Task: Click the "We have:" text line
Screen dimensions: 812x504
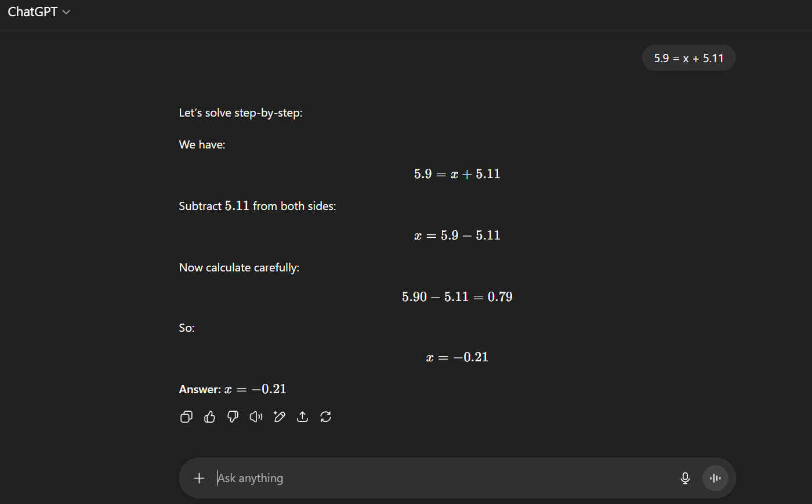Action: pos(202,144)
